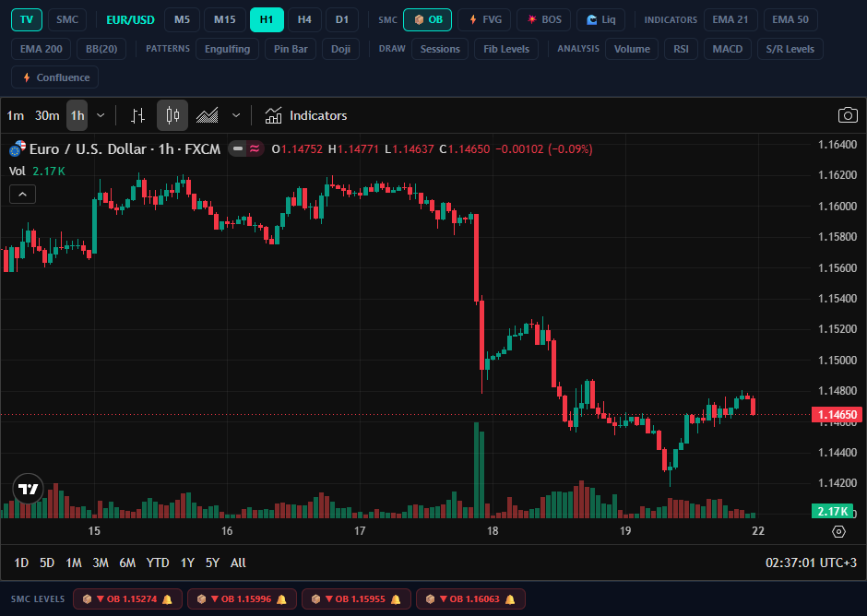Toggle the BOS overlay

pyautogui.click(x=543, y=20)
